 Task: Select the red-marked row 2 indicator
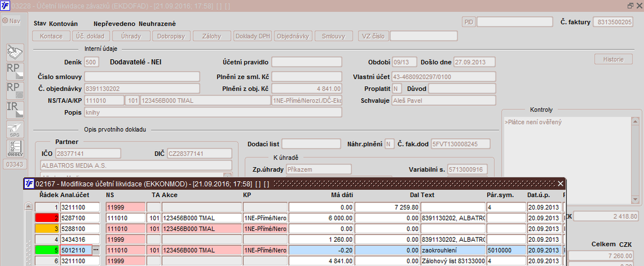(47, 218)
